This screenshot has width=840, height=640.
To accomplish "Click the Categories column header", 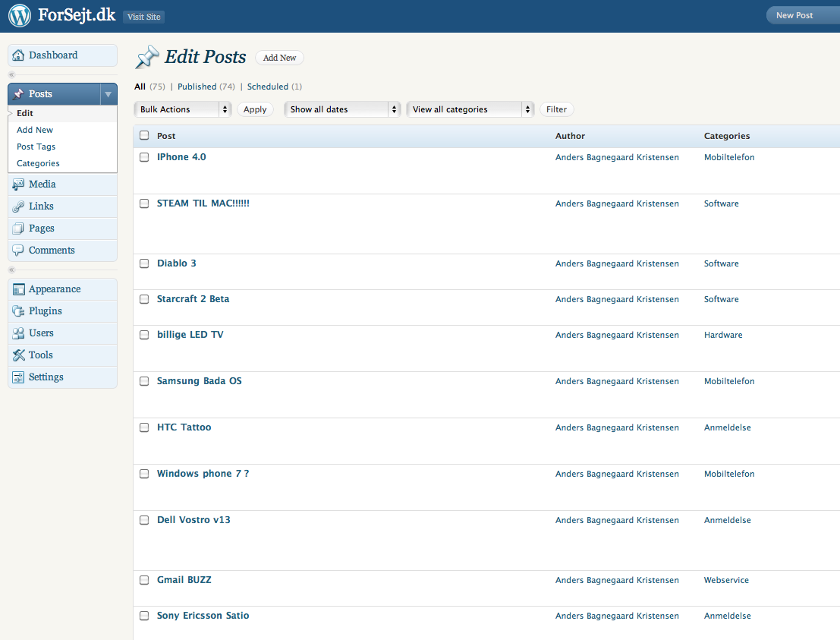I will (727, 136).
